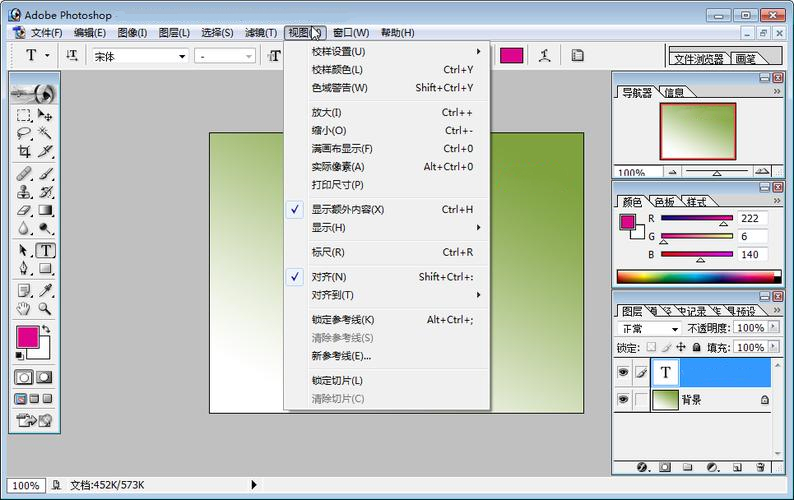Select the Slice tool

[45, 151]
